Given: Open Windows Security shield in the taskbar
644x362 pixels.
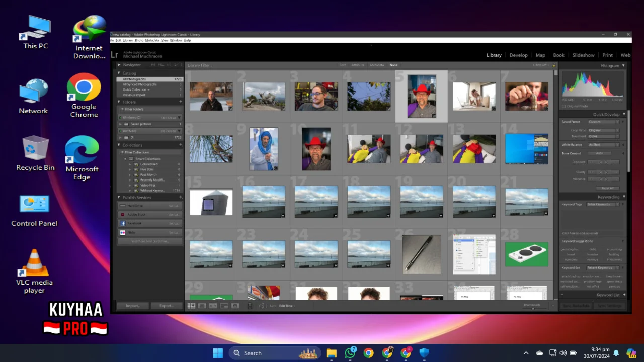Looking at the screenshot, I should click(424, 353).
